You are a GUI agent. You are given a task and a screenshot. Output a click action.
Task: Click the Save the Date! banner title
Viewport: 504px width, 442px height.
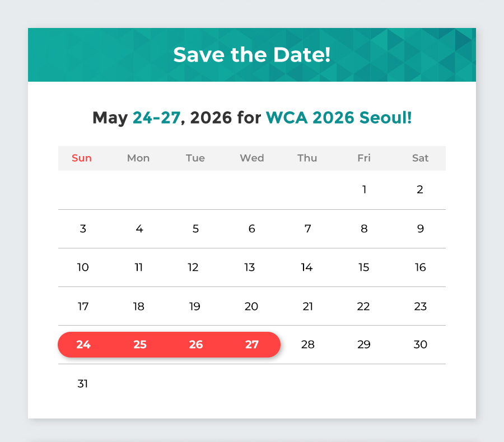(251, 55)
